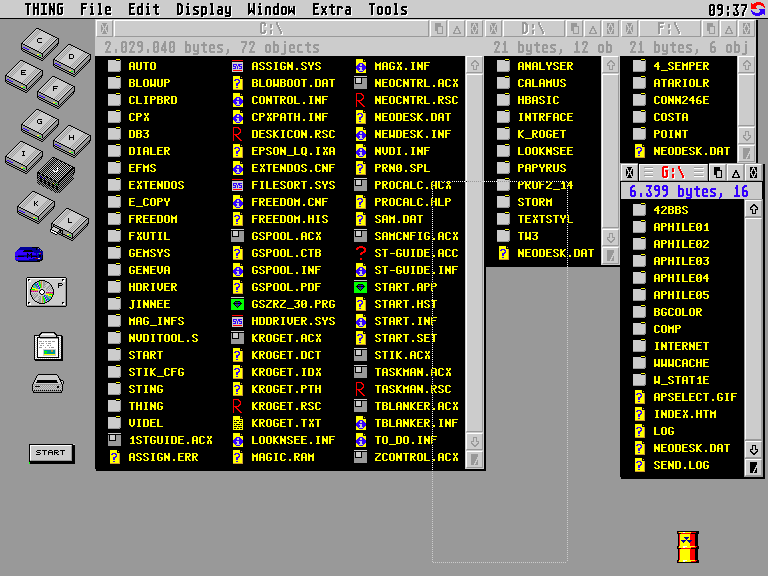Open the THING menu

point(44,9)
